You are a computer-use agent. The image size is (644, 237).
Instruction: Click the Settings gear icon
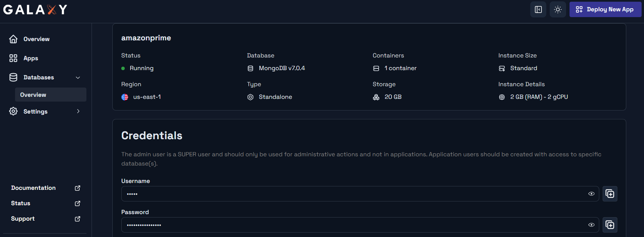click(x=13, y=111)
